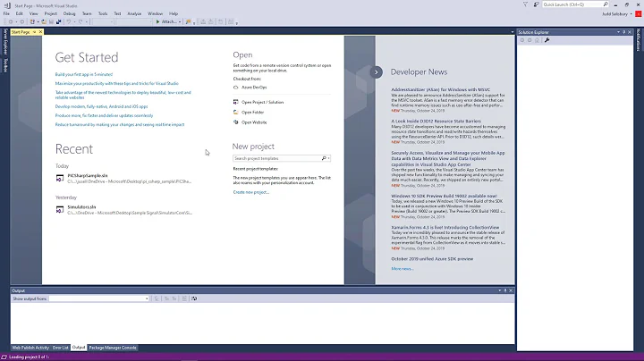Click 'Reduce turnaround by making your changes' link
Image resolution: width=644 pixels, height=361 pixels.
click(x=120, y=124)
